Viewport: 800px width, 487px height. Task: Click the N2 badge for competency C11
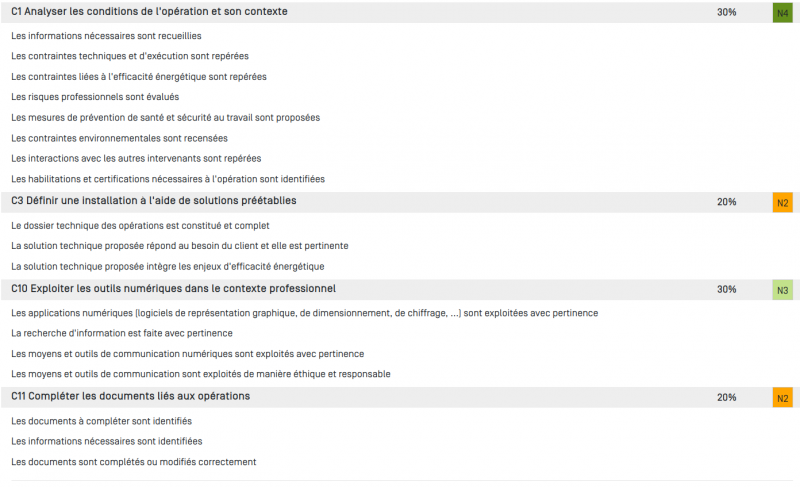(782, 398)
